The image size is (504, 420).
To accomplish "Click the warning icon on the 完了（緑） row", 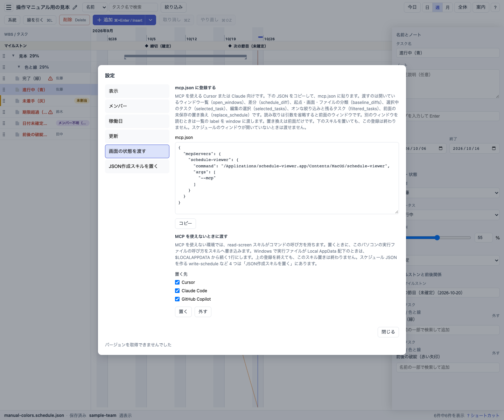I will [50, 78].
